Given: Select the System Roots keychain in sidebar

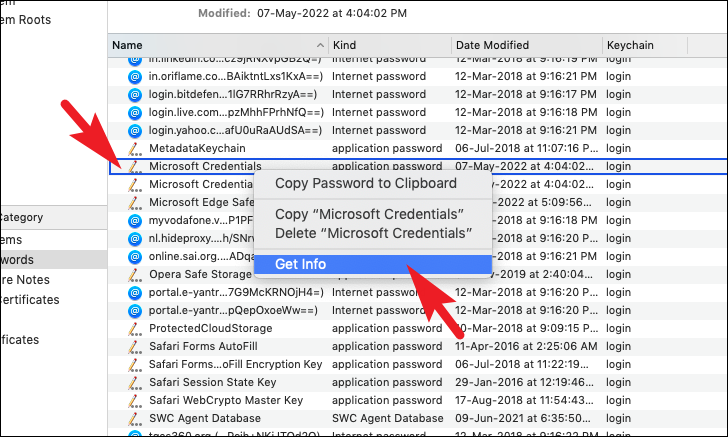Looking at the screenshot, I should (26, 20).
